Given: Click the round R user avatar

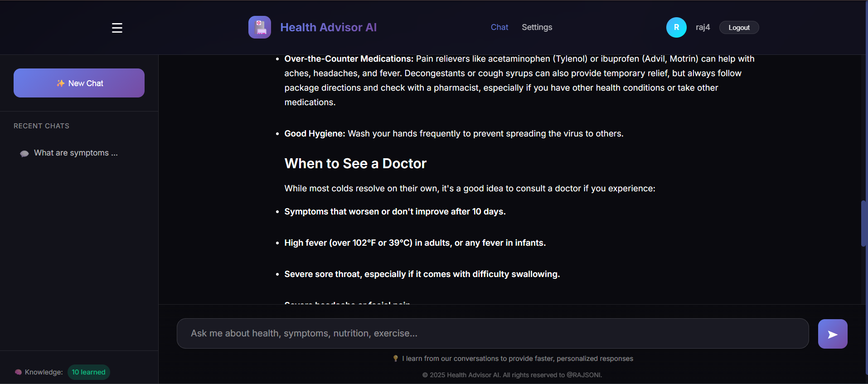Looking at the screenshot, I should [x=676, y=27].
